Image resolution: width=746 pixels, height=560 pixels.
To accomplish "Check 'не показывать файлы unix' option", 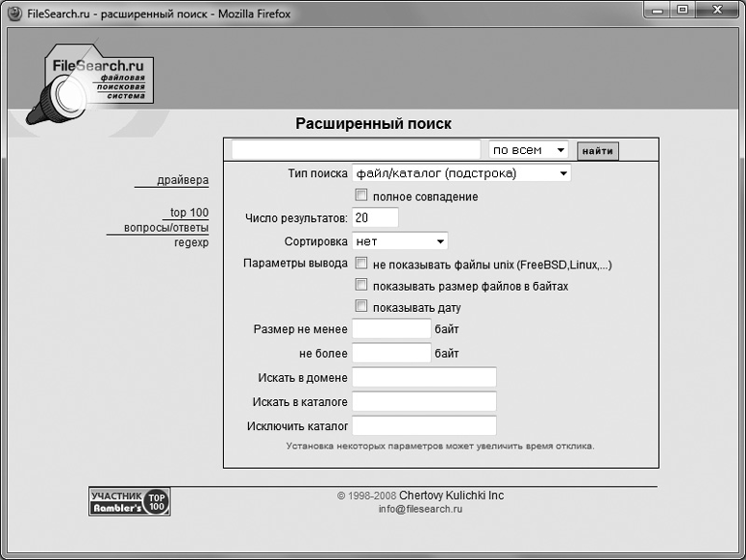I will [361, 263].
